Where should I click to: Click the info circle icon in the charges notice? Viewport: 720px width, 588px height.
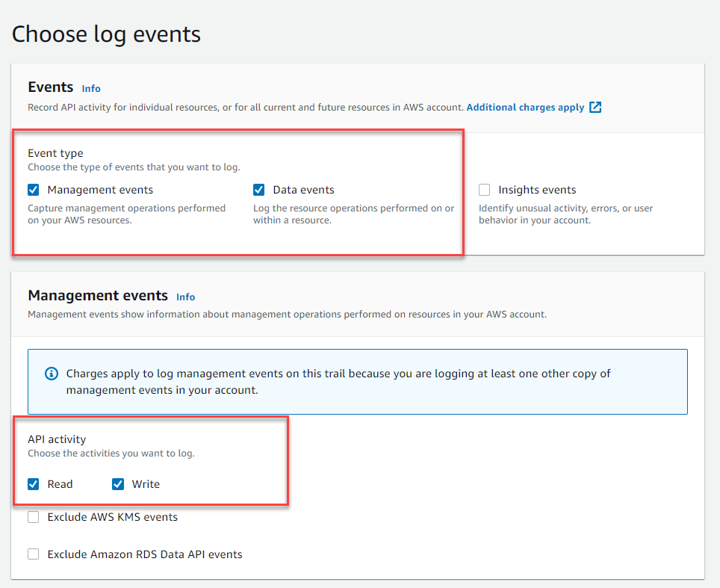[x=52, y=374]
